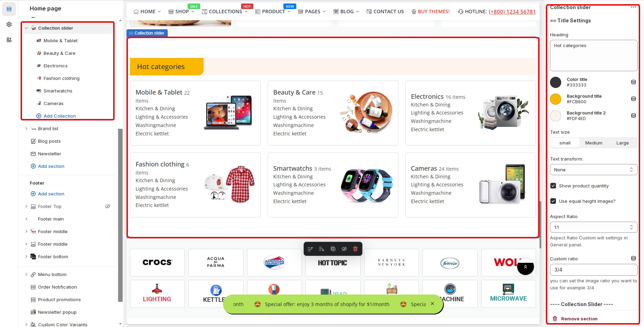Screen dimensions: 644x327
Task: Select the Medium text size option
Action: (594, 143)
